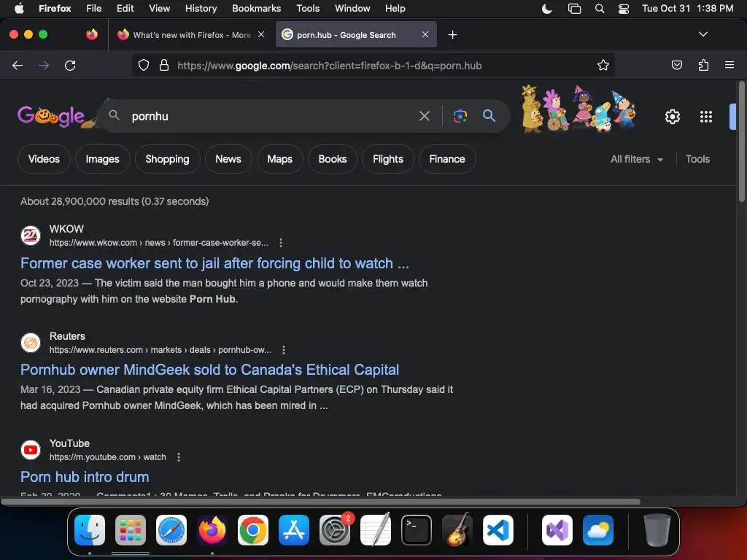Close the What's new with Firefox tab

tap(261, 34)
